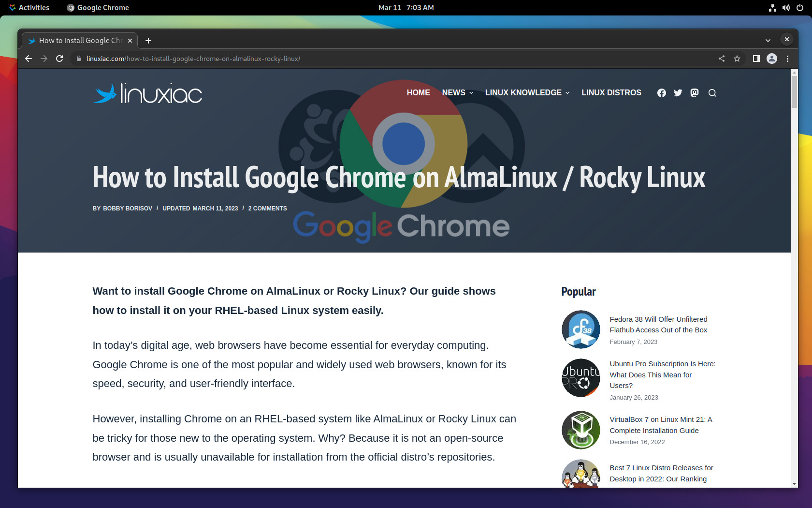
Task: Click the volume icon in top bar
Action: [786, 8]
